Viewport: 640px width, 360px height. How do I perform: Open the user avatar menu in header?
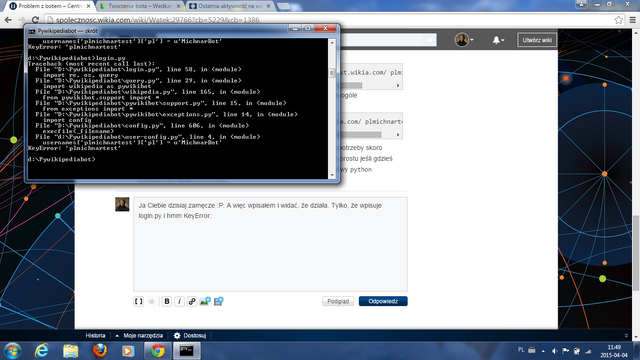coord(464,40)
